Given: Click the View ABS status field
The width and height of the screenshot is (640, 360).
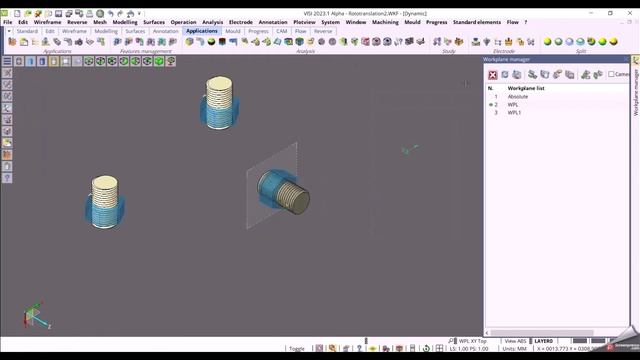Looking at the screenshot, I should coord(515,341).
